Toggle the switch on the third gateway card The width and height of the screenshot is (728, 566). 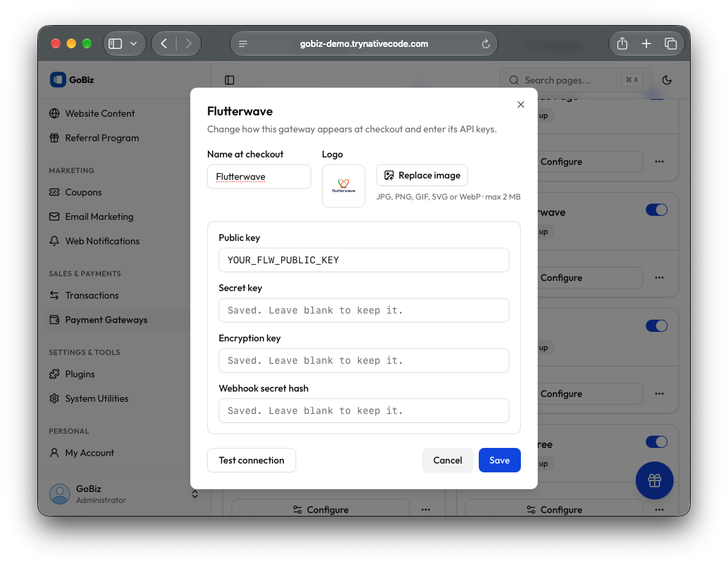pyautogui.click(x=657, y=326)
